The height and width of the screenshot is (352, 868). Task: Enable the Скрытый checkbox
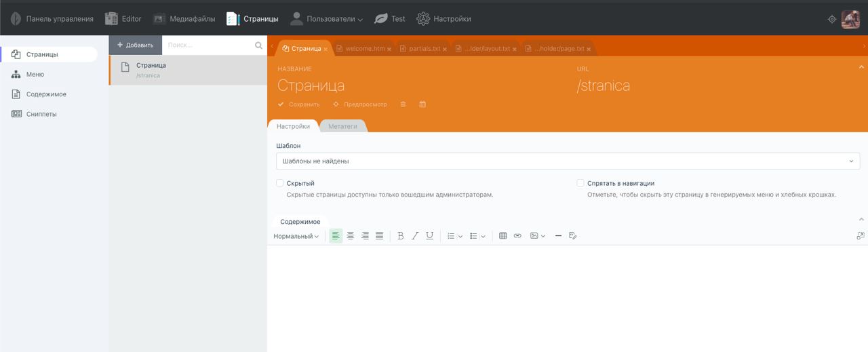(279, 183)
